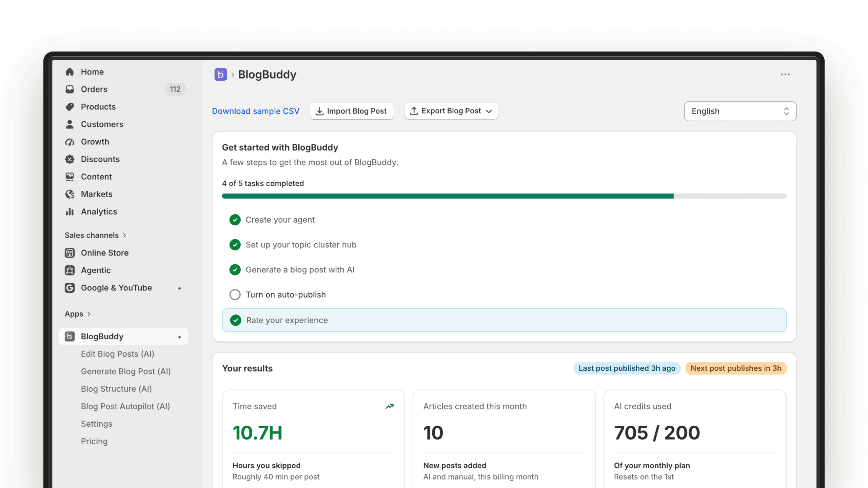
Task: Click the Customers person icon
Action: (70, 124)
